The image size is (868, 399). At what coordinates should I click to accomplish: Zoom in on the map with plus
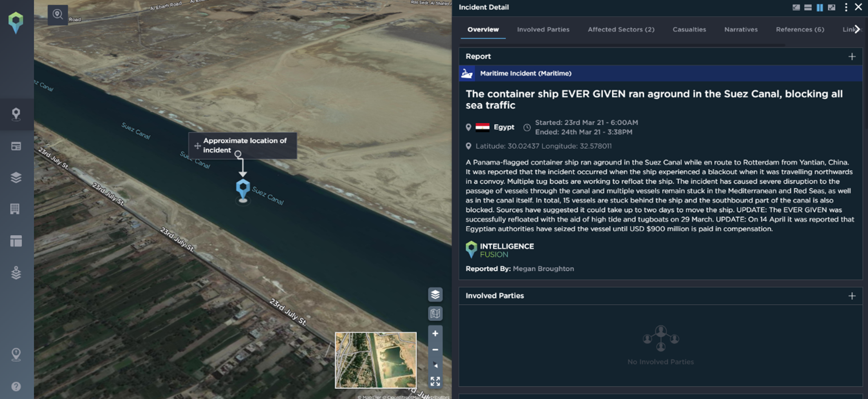click(x=435, y=333)
